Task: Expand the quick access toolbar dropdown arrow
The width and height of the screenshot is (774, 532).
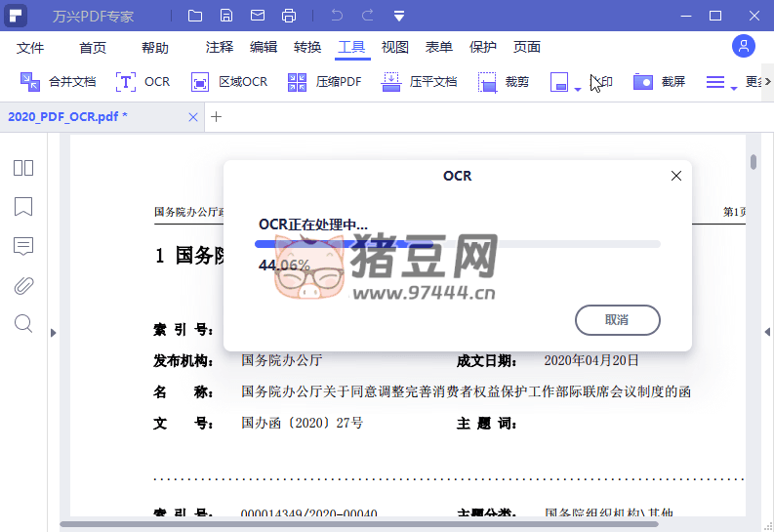Action: pyautogui.click(x=398, y=16)
